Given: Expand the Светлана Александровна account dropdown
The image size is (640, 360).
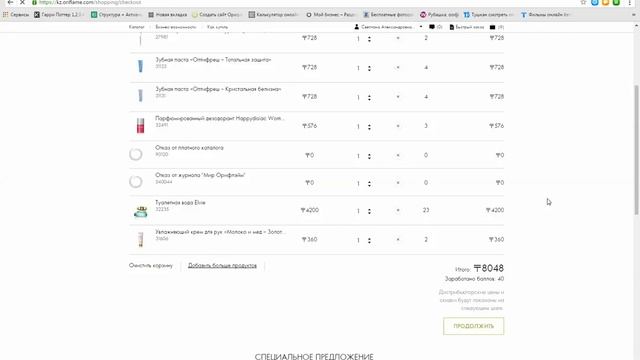Looking at the screenshot, I should click(388, 27).
